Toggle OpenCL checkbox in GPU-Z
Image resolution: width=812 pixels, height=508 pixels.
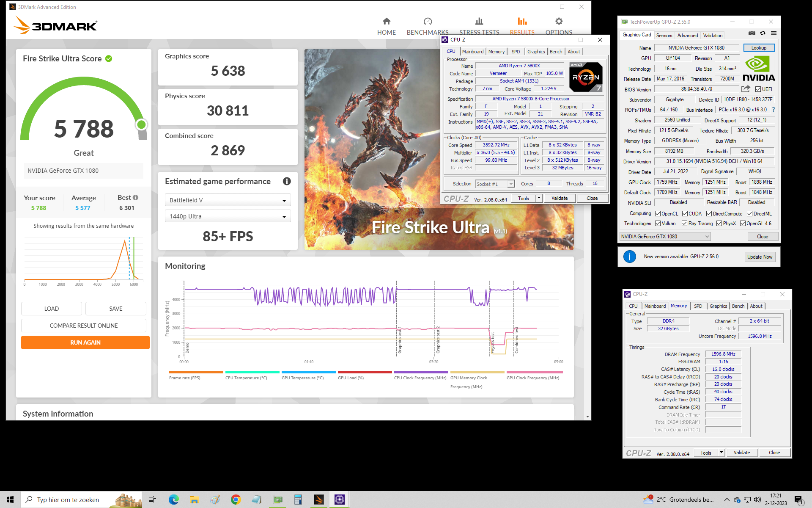point(658,214)
